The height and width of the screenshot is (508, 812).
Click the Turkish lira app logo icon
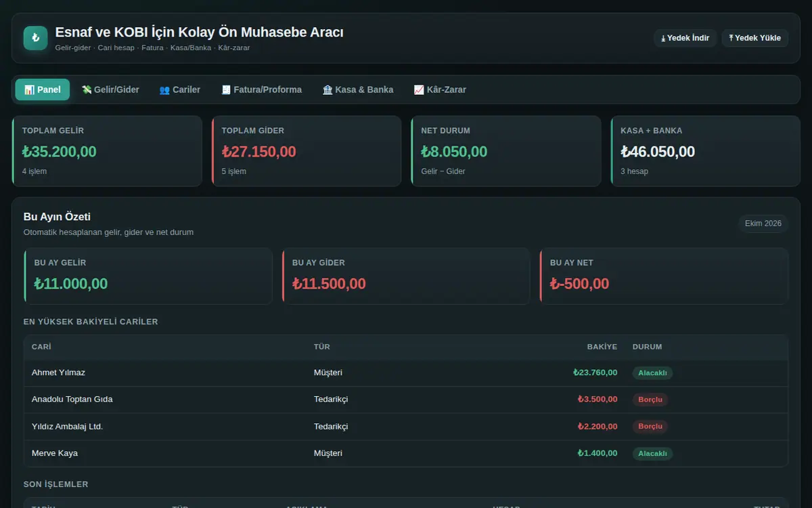pyautogui.click(x=35, y=38)
